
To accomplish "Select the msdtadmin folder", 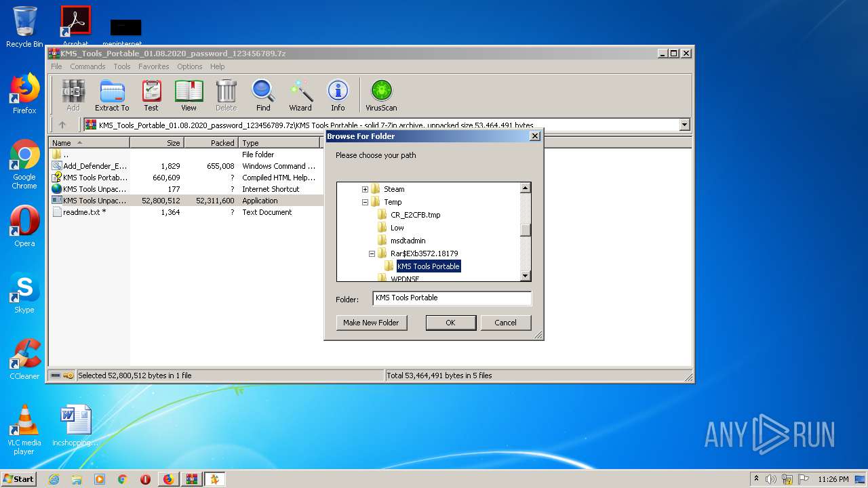I will pyautogui.click(x=408, y=241).
